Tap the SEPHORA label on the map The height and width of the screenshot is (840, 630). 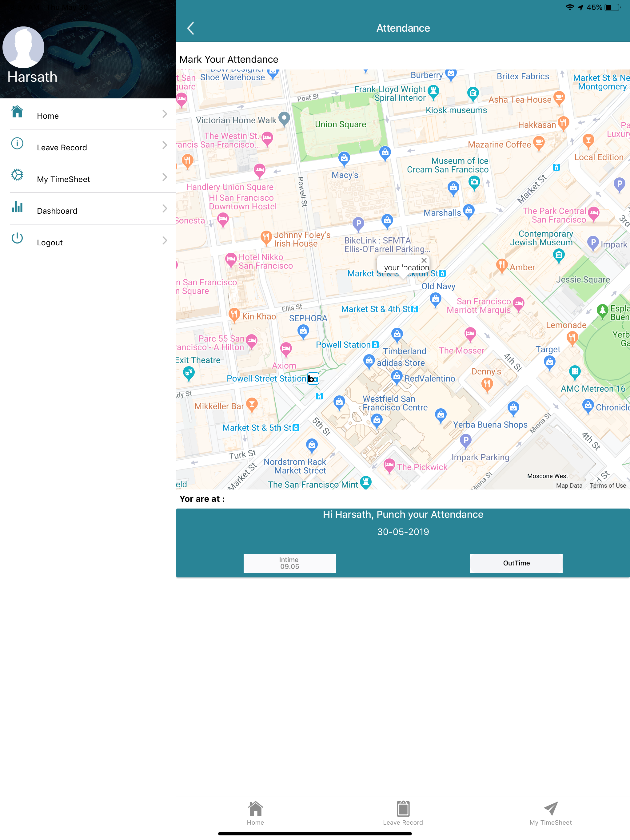pyautogui.click(x=308, y=318)
